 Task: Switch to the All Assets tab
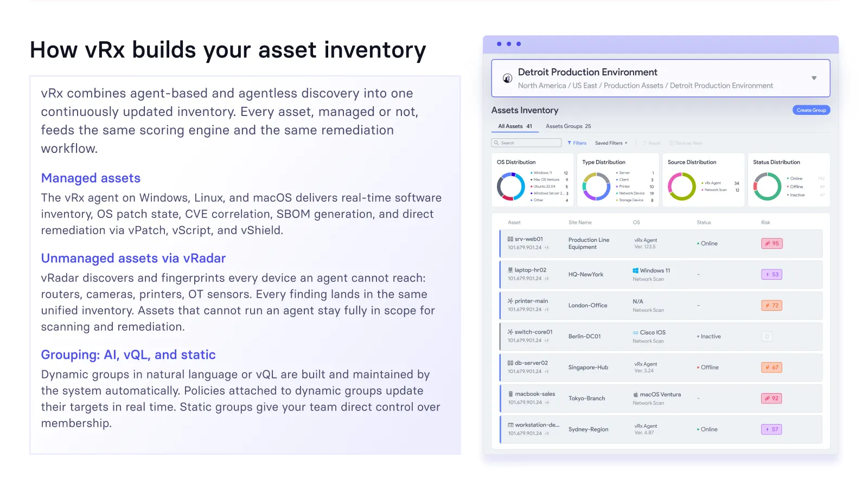tap(515, 126)
